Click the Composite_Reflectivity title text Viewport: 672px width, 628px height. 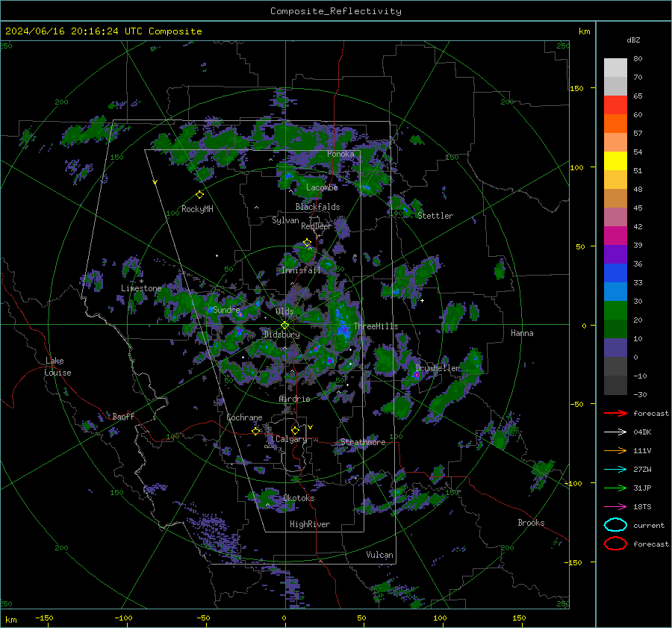coord(335,11)
